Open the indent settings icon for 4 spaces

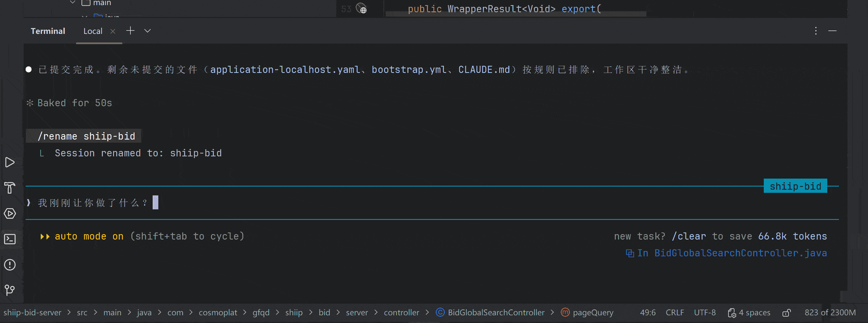pyautogui.click(x=732, y=313)
